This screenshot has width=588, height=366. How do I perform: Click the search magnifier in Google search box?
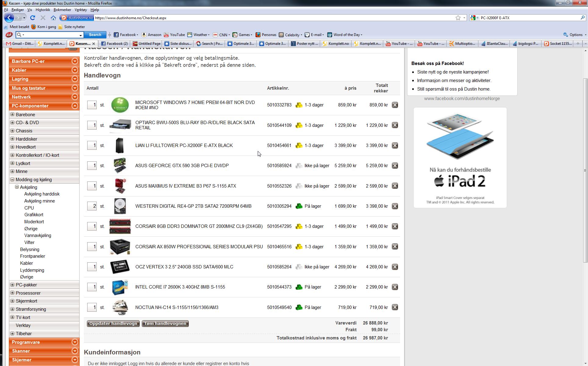583,18
